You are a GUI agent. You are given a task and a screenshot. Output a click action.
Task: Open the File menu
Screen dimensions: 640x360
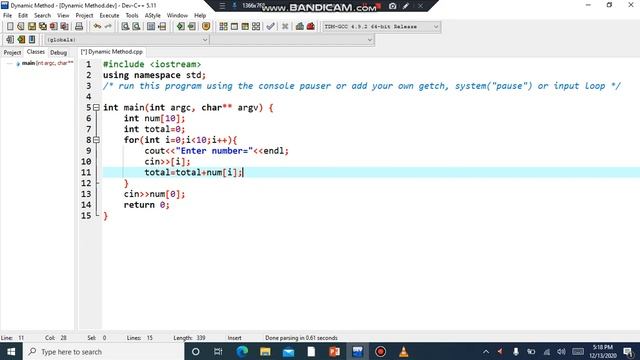tap(7, 16)
